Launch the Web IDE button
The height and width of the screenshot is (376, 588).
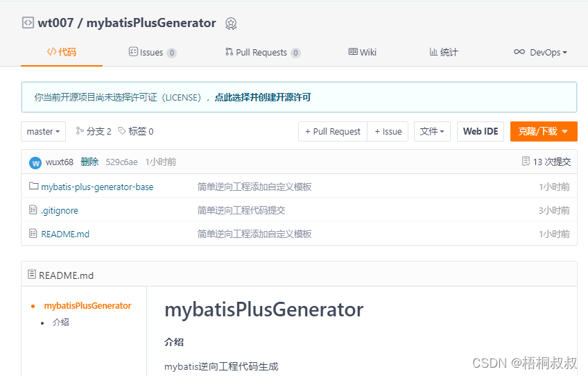coord(481,131)
